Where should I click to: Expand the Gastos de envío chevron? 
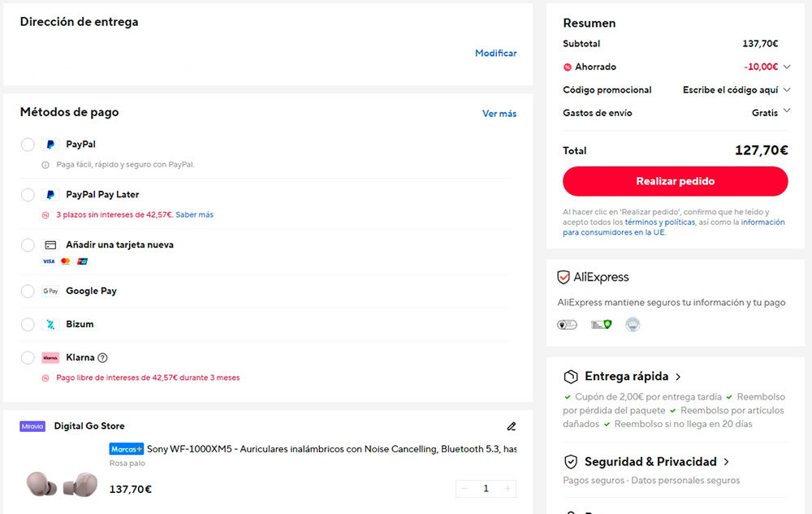coord(787,110)
